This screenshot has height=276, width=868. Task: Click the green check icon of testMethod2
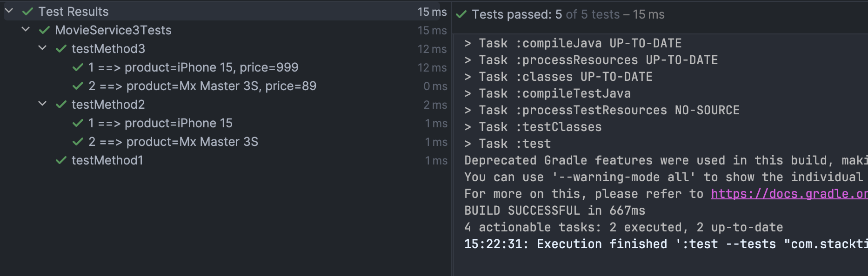coord(61,105)
